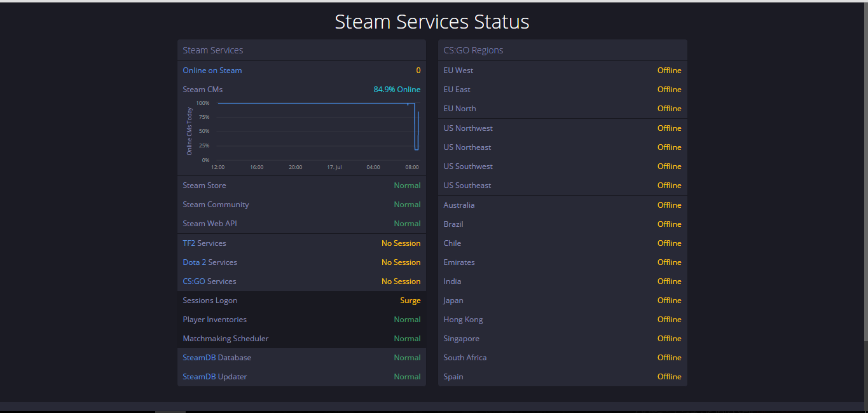Click the Matchmaking Scheduler Normal status
Screen dimensions: 868x413
pyautogui.click(x=407, y=339)
